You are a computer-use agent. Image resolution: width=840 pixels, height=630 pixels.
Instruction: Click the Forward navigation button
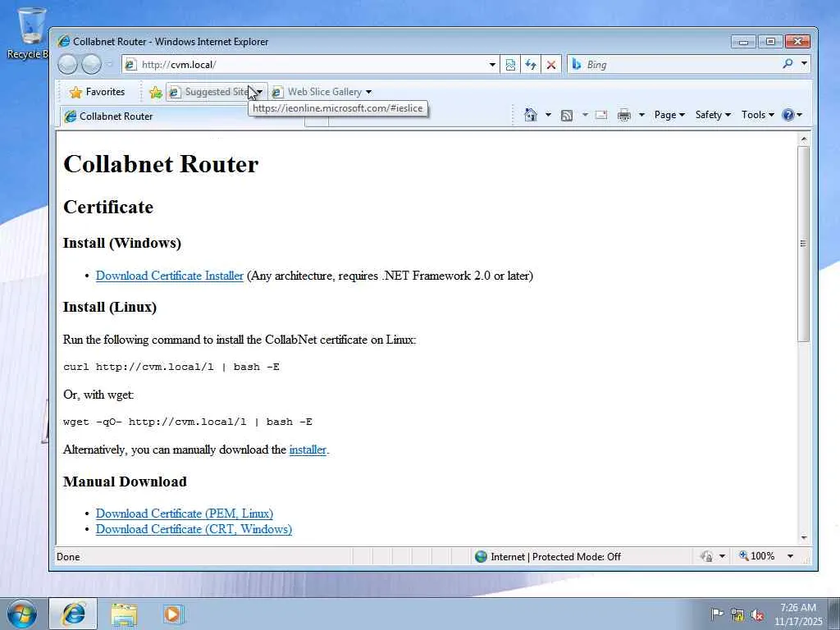coord(91,64)
